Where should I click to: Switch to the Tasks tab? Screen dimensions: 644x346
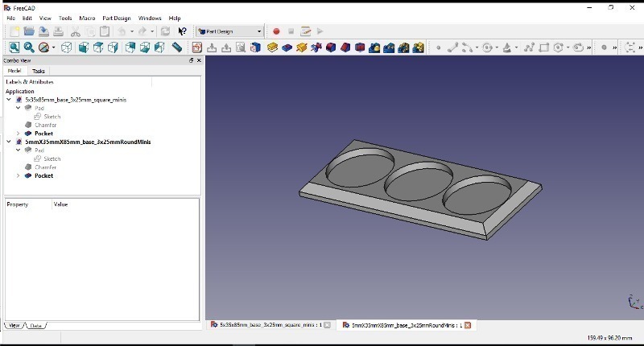[x=39, y=71]
